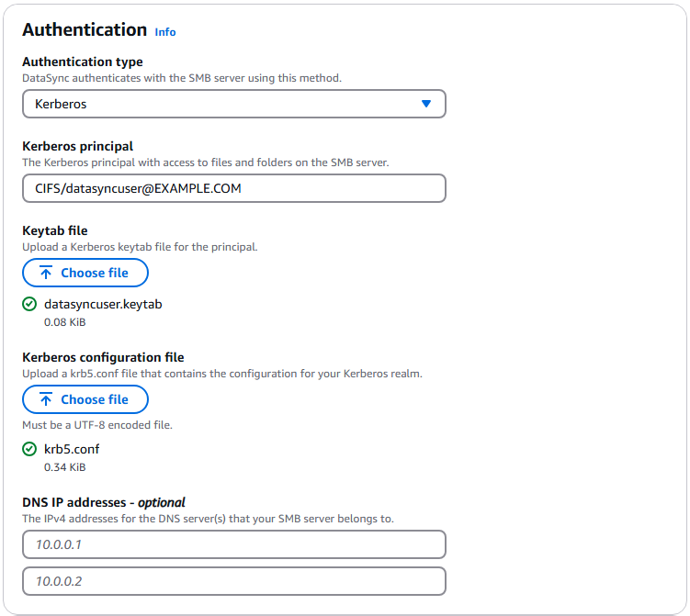Open the Authentication type dropdown showing Kerberos

click(233, 104)
